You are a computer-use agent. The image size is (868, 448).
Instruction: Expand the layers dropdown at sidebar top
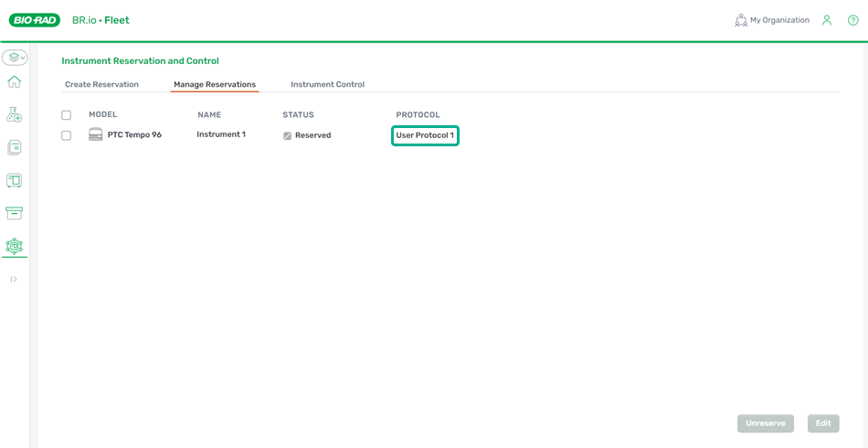tap(15, 58)
